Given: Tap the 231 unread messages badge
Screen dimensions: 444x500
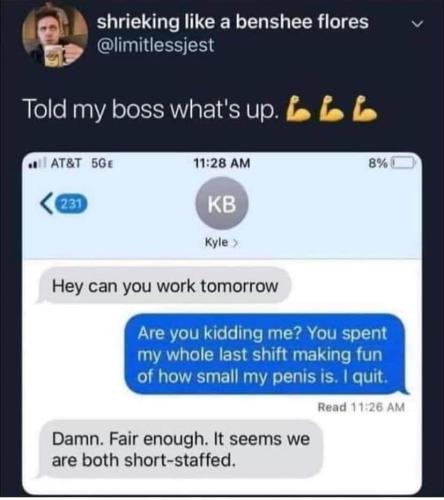Looking at the screenshot, I should point(71,203).
